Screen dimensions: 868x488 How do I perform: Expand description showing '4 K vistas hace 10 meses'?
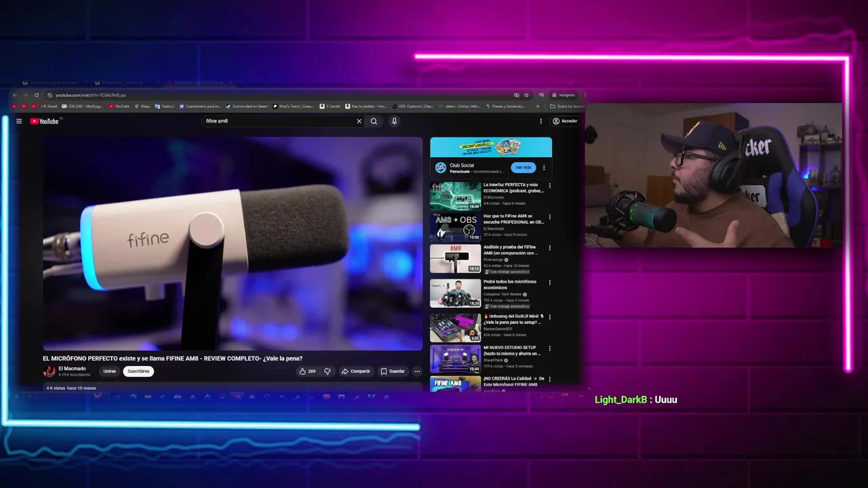pyautogui.click(x=233, y=388)
